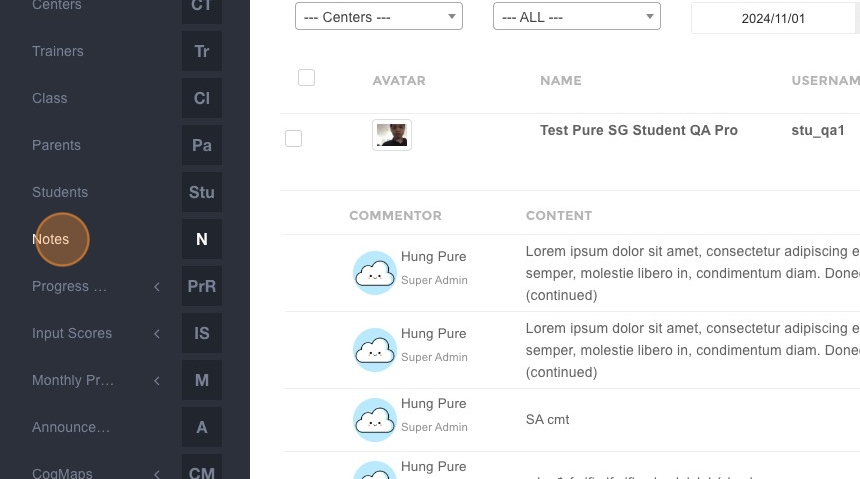Open the Announce… sidebar item
The image size is (860, 479).
[x=71, y=427]
